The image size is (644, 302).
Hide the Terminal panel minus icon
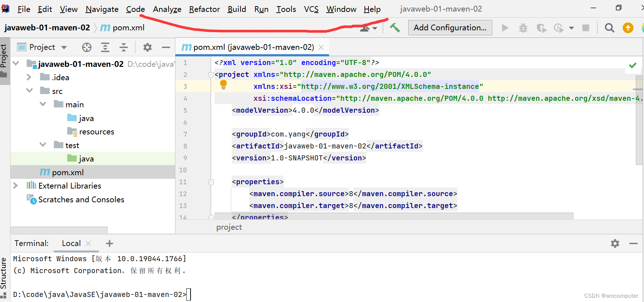click(x=634, y=243)
